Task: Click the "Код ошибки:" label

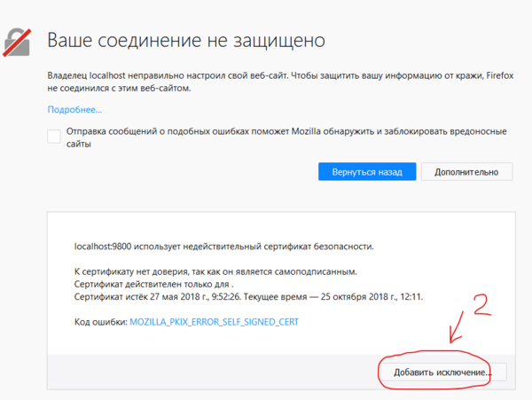Action: pyautogui.click(x=100, y=323)
